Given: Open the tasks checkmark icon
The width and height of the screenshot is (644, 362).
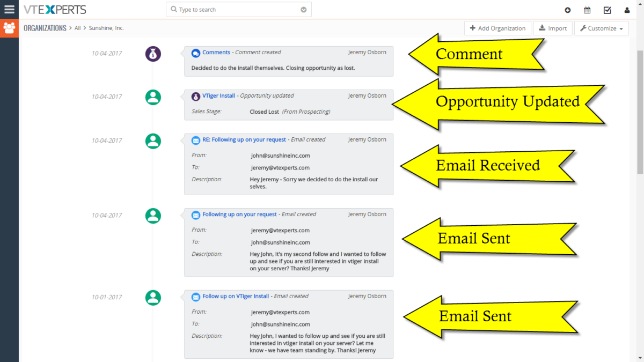Looking at the screenshot, I should [607, 10].
